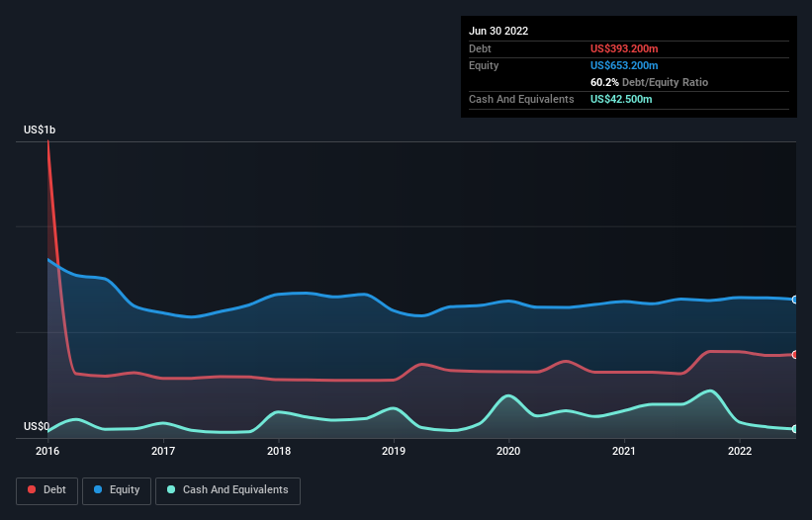Screen dimensions: 812x520
Task: Click the 2018 x-axis label
Action: 279,451
